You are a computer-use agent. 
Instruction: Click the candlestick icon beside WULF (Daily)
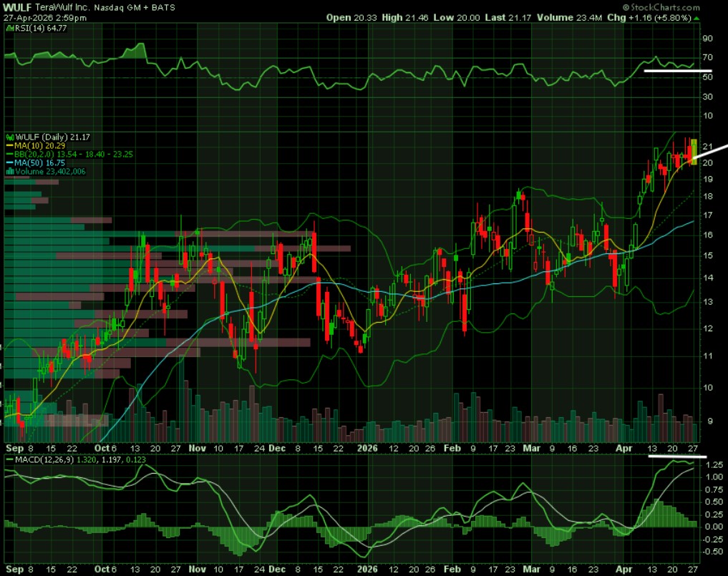click(x=10, y=137)
